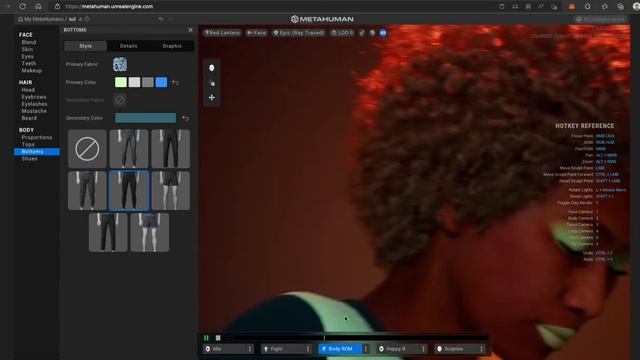This screenshot has width=640, height=360.
Task: Open the Proportions section
Action: pos(37,138)
